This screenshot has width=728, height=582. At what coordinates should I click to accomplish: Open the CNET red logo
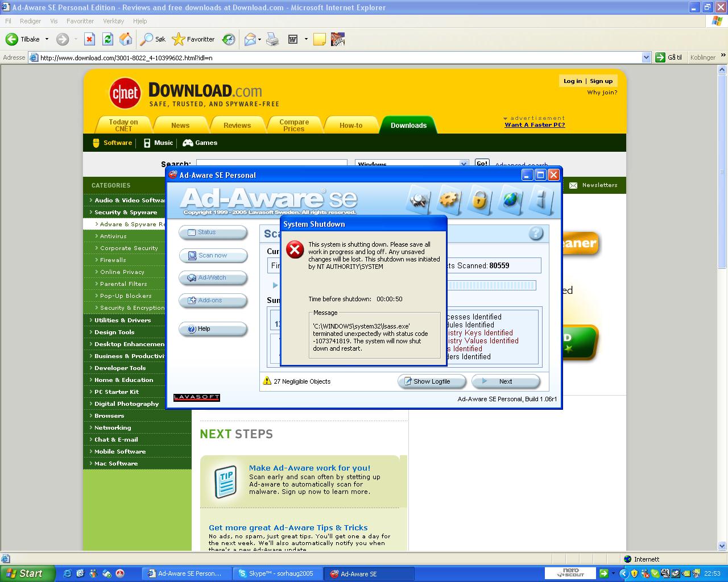pyautogui.click(x=125, y=93)
